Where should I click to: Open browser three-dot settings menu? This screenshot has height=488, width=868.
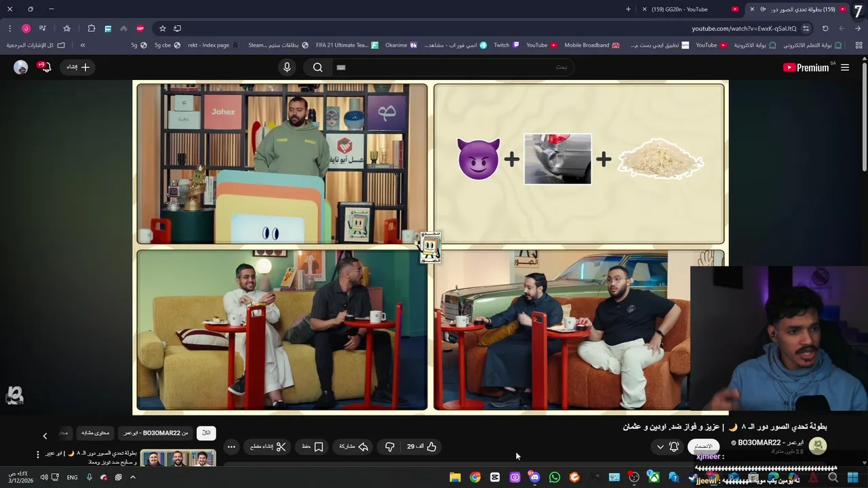click(9, 28)
